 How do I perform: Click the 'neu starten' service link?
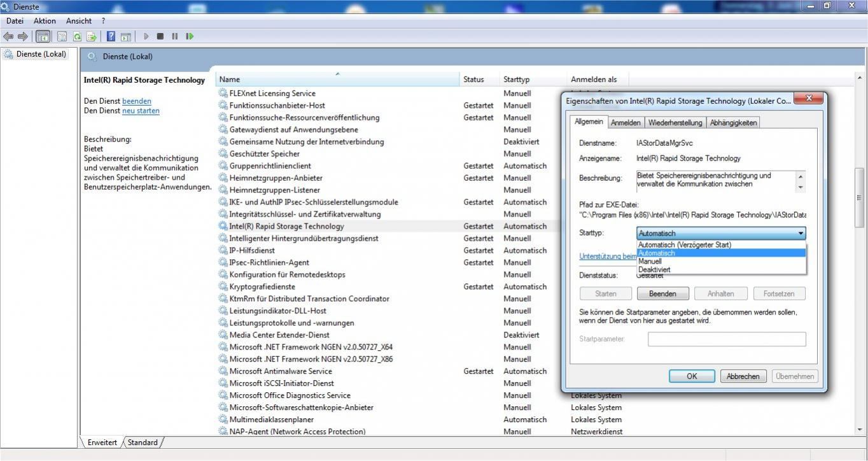(141, 111)
